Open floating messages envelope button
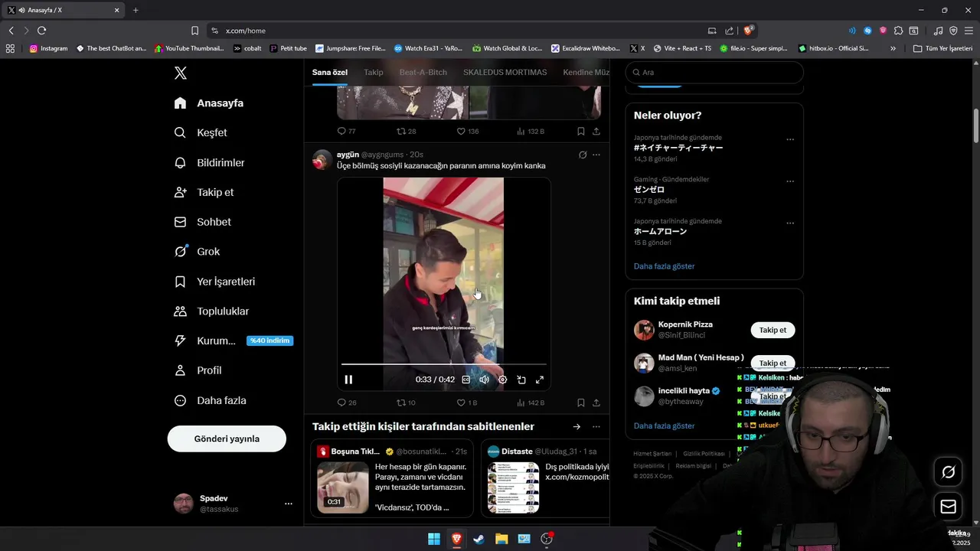Viewport: 980px width, 551px height. 948,507
